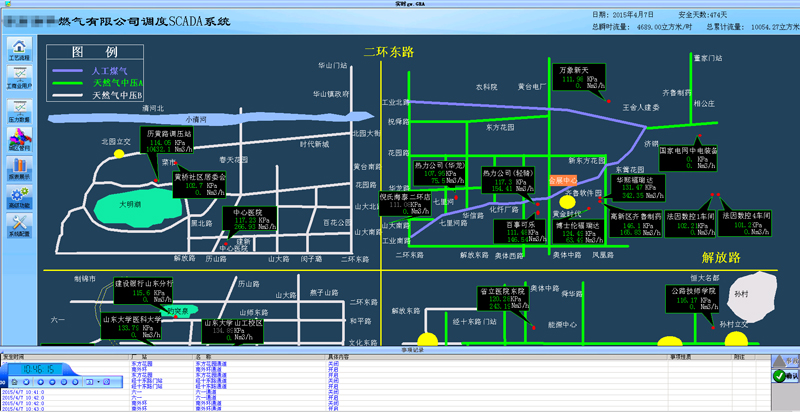The height and width of the screenshot is (412, 800).
Task: Select the 历黄路调压站 data box
Action: pyautogui.click(x=169, y=143)
